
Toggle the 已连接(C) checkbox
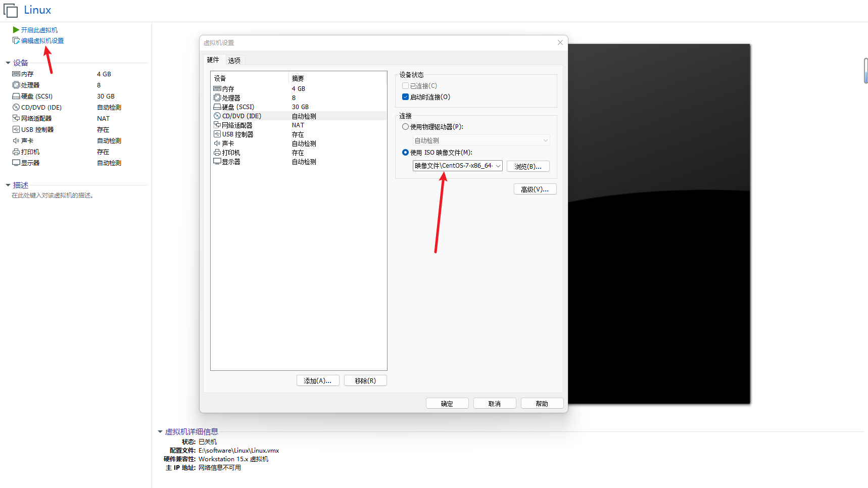pos(405,86)
